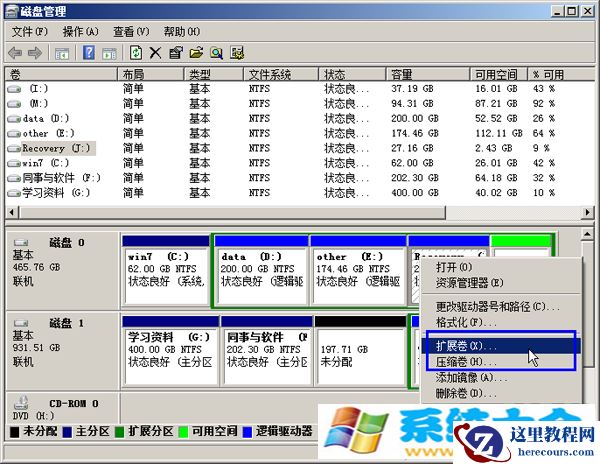Image resolution: width=600 pixels, height=464 pixels.
Task: Click the black 未分配 legend swatch
Action: coord(15,432)
